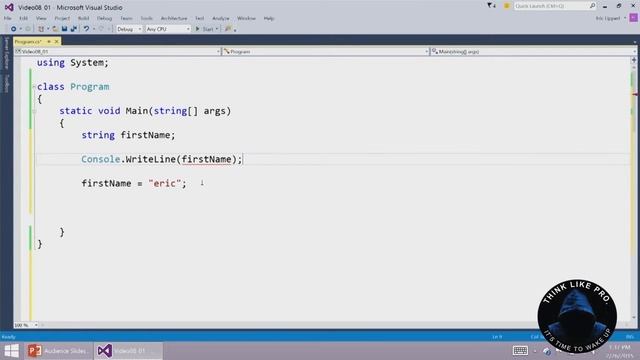Image resolution: width=640 pixels, height=360 pixels.
Task: Click the Visual Studio Video08_01 taskbar item
Action: click(x=128, y=351)
